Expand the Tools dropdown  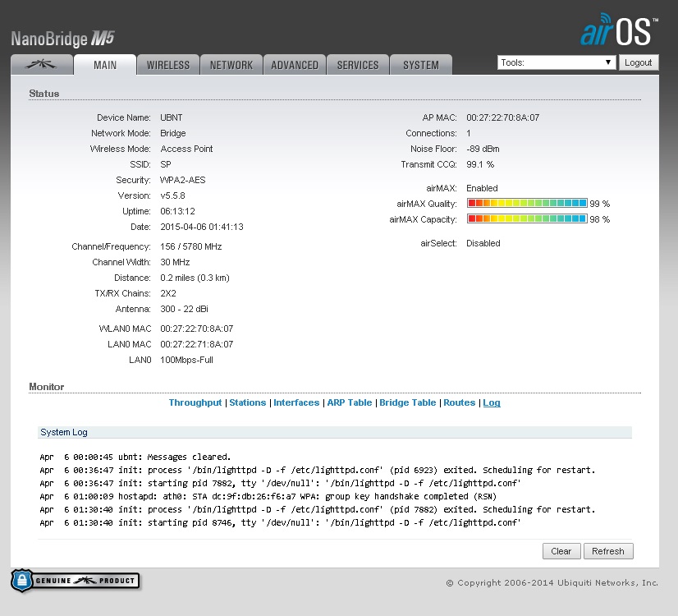point(557,62)
